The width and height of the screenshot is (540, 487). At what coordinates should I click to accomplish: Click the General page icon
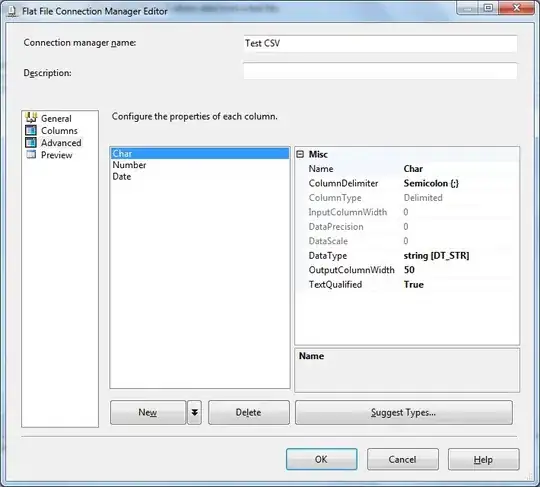31,117
